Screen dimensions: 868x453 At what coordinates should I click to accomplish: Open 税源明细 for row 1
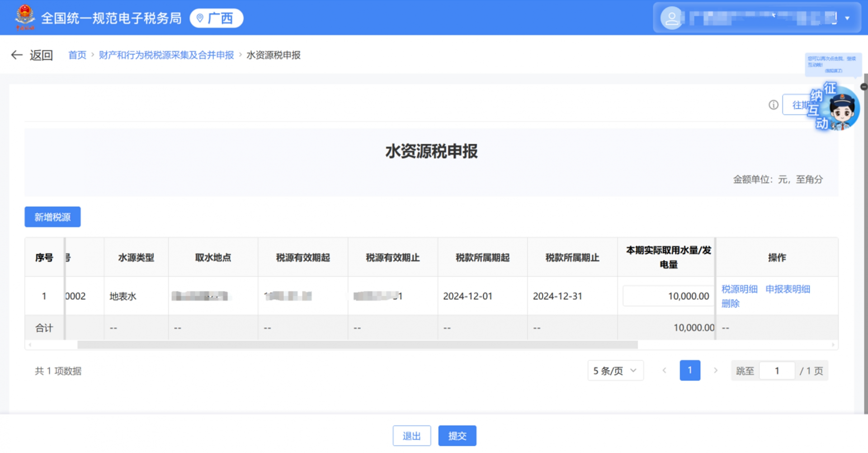pyautogui.click(x=739, y=289)
